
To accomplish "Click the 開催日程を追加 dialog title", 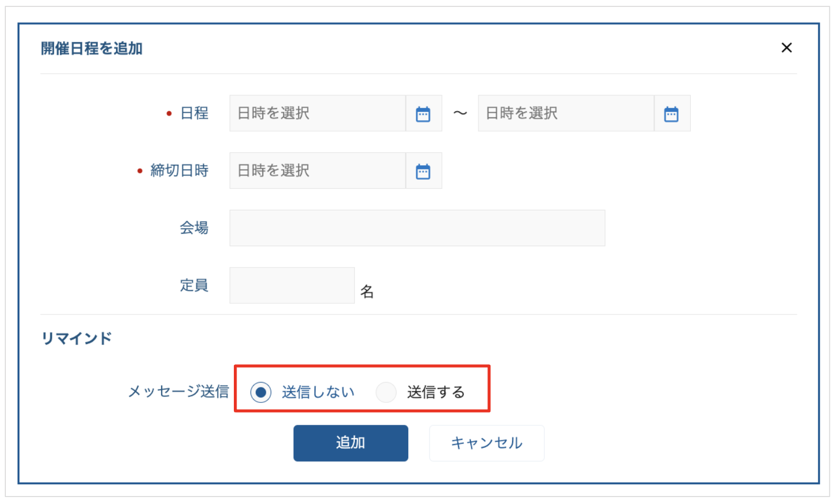I will coord(92,48).
